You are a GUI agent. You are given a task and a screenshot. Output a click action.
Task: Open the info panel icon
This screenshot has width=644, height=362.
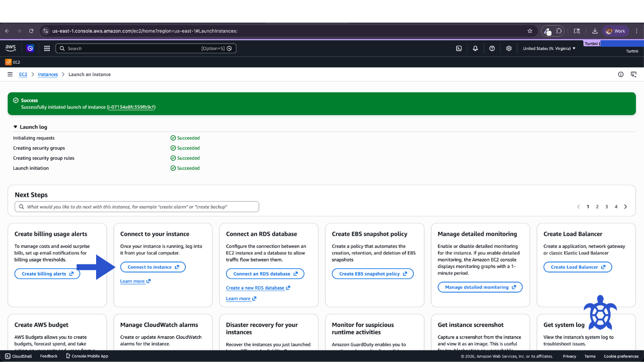tap(621, 74)
